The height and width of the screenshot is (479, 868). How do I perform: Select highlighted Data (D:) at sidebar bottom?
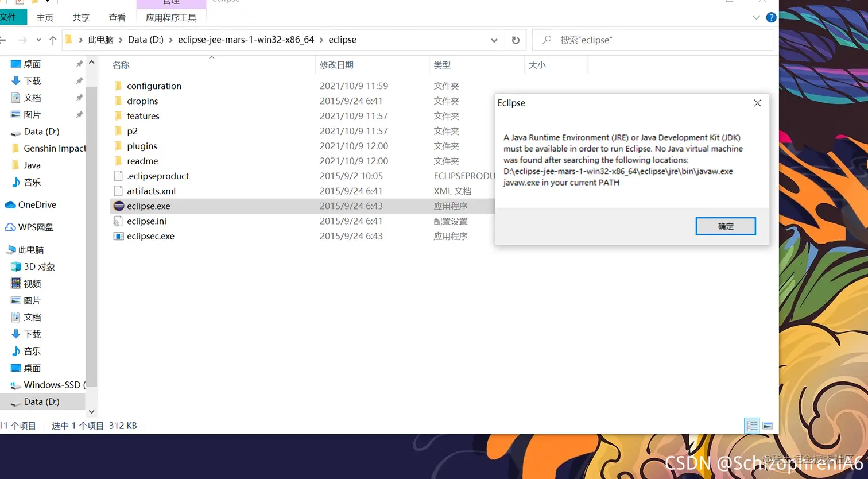coord(42,401)
